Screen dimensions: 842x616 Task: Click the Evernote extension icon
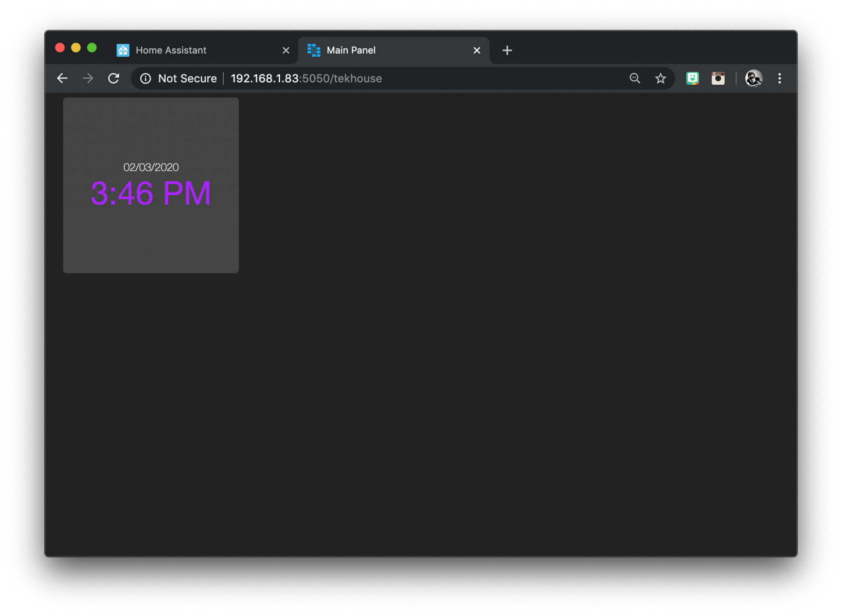692,78
